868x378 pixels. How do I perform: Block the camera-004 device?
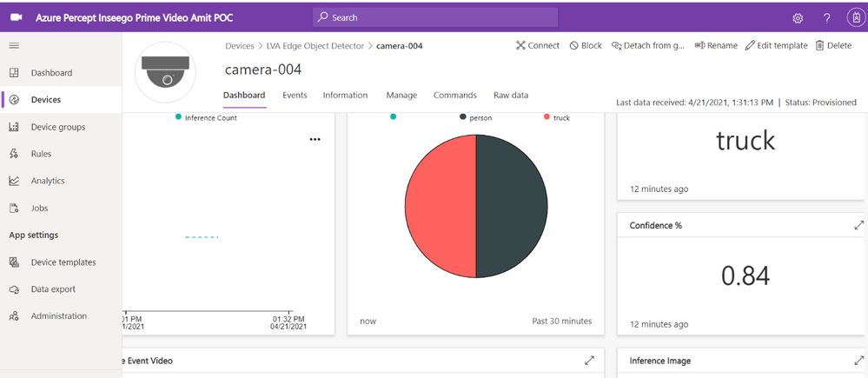(586, 45)
